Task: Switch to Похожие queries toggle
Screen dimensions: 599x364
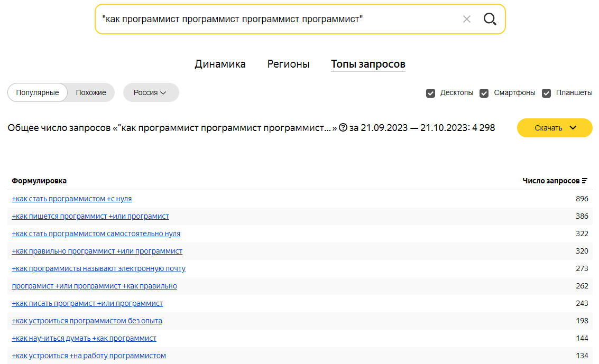Action: [x=91, y=92]
